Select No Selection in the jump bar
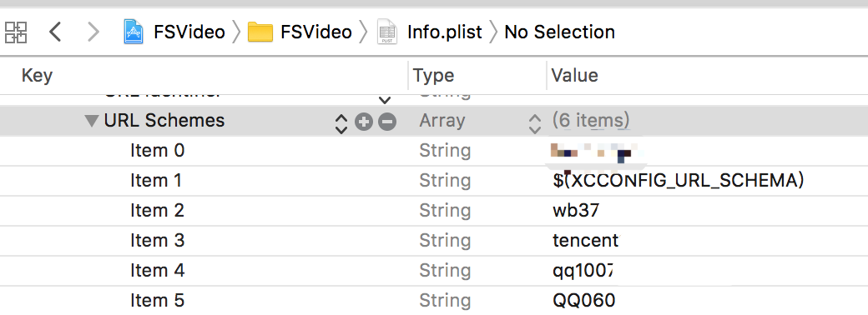Viewport: 868px width, 315px height. pyautogui.click(x=560, y=32)
